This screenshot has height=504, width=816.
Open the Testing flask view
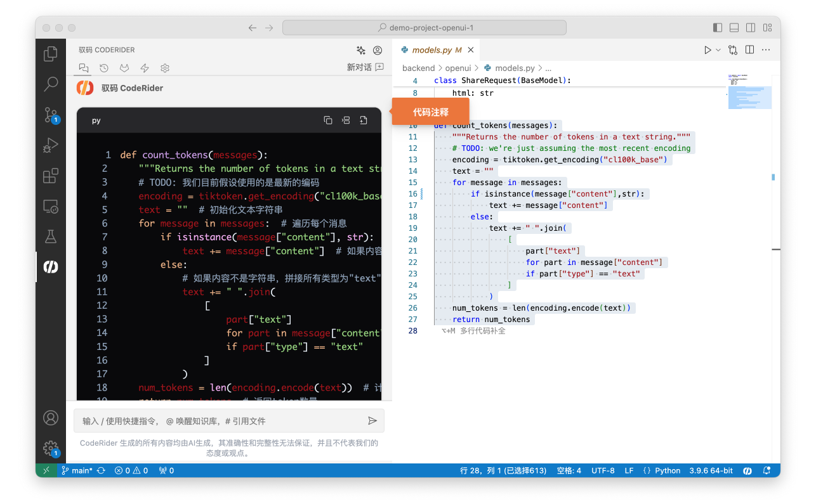[x=51, y=236]
